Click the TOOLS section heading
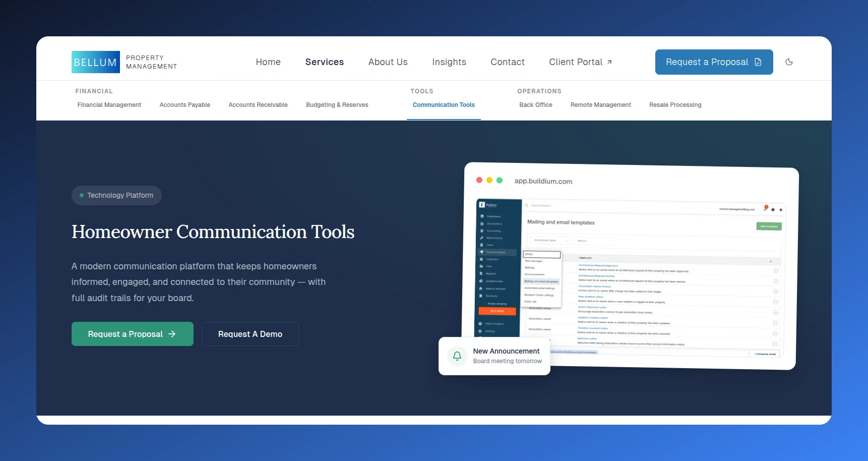This screenshot has width=868, height=461. [x=422, y=91]
